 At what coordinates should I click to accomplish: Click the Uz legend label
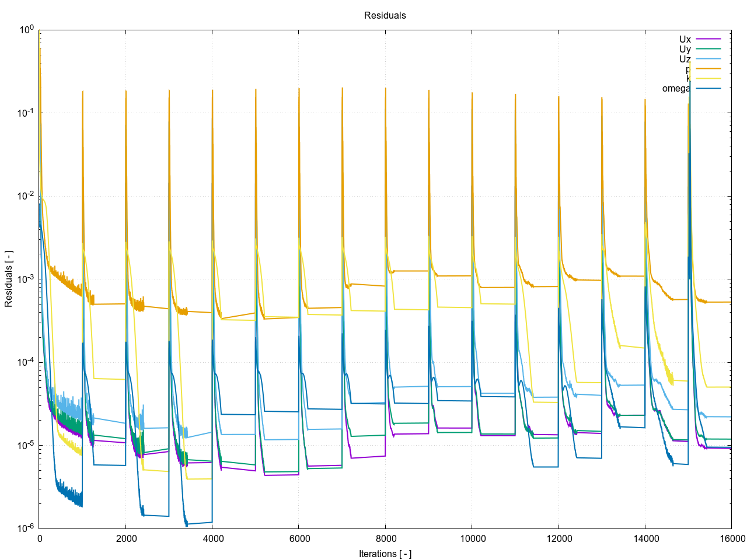[685, 60]
